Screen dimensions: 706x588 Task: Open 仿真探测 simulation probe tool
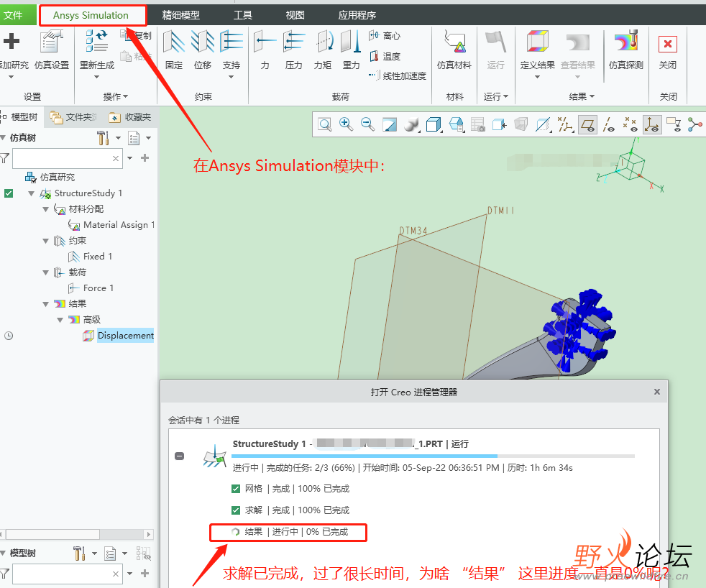click(x=626, y=49)
